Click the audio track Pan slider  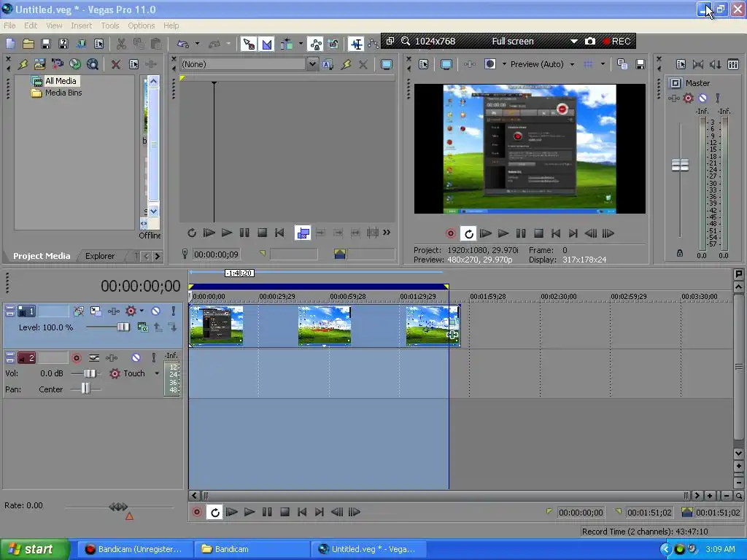[x=85, y=389]
